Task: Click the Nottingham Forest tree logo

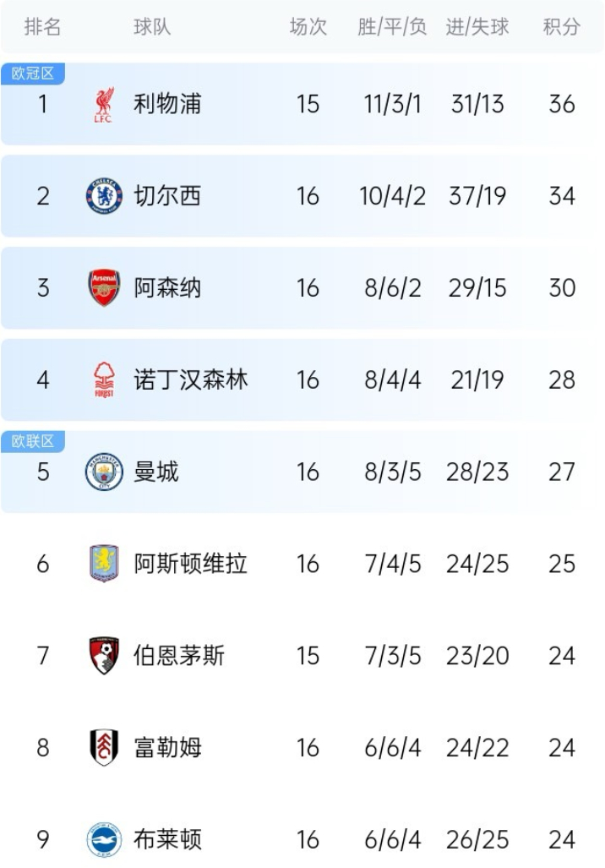Action: [x=104, y=379]
